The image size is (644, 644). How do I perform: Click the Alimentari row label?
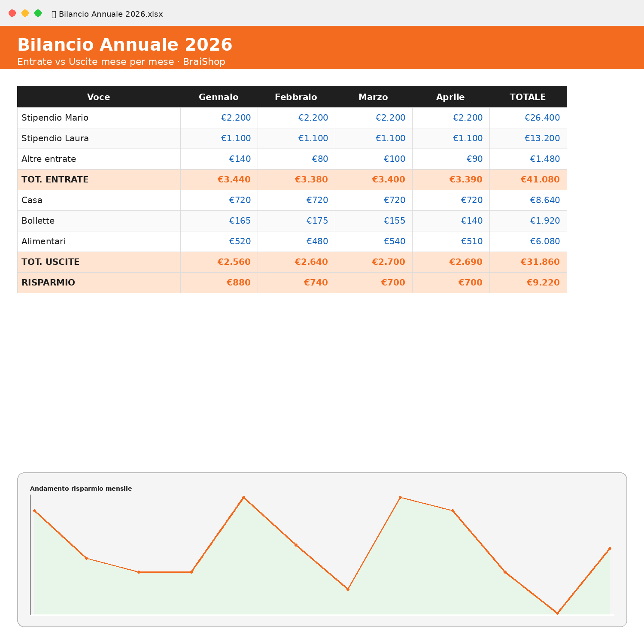pyautogui.click(x=43, y=241)
